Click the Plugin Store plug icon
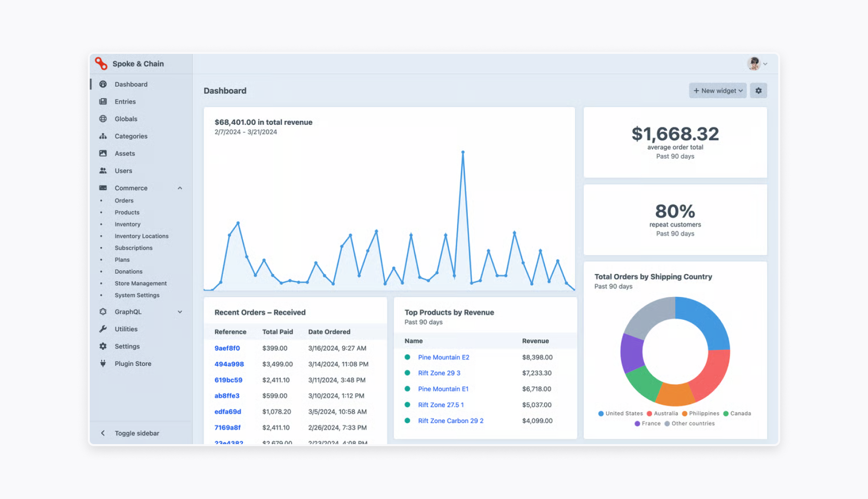Screen dimensions: 868x499 pos(103,363)
